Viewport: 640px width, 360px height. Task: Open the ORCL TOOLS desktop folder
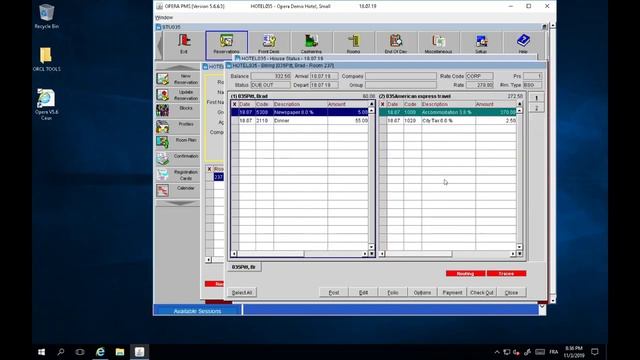(x=46, y=59)
